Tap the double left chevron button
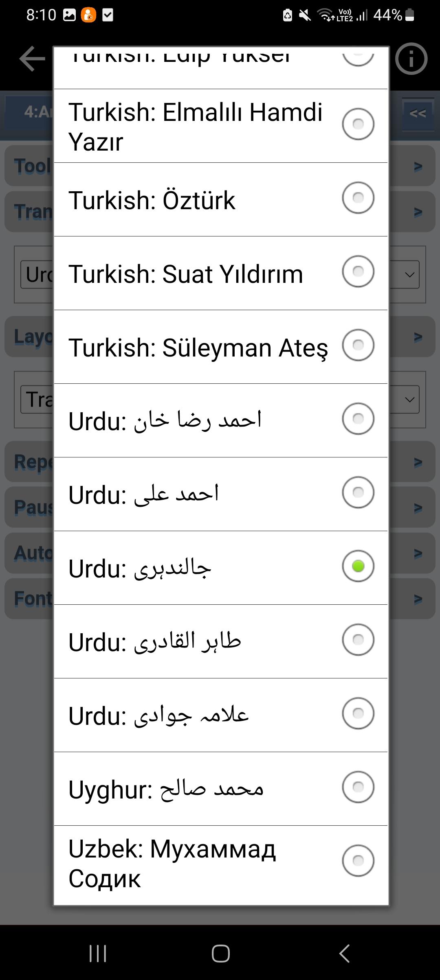Image resolution: width=440 pixels, height=980 pixels. point(418,114)
